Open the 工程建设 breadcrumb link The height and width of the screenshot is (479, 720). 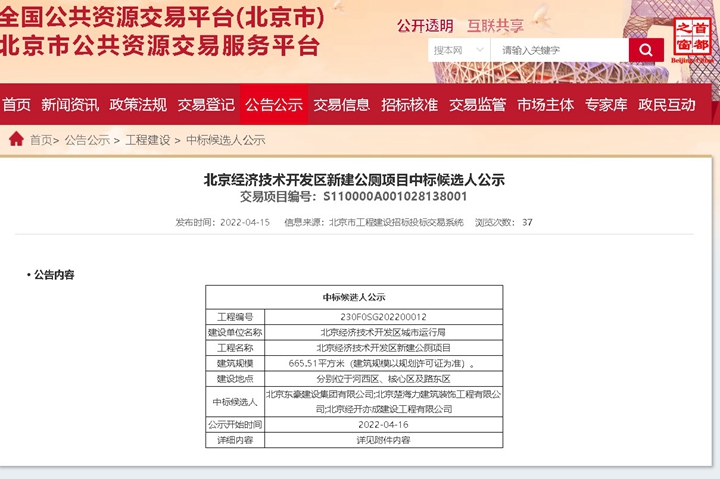(x=148, y=140)
